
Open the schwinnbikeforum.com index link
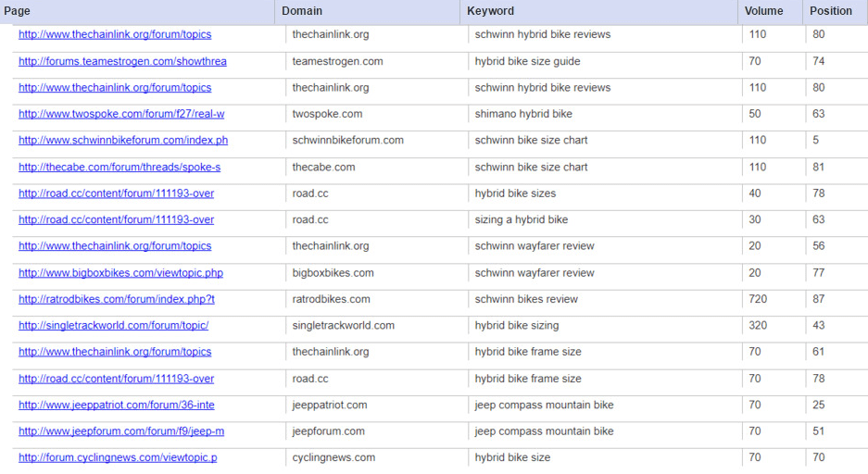tap(123, 141)
